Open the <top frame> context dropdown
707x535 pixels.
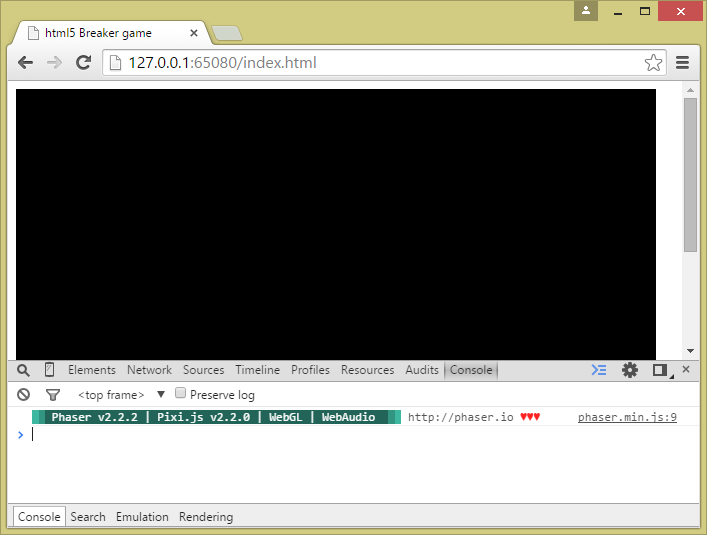coord(121,395)
